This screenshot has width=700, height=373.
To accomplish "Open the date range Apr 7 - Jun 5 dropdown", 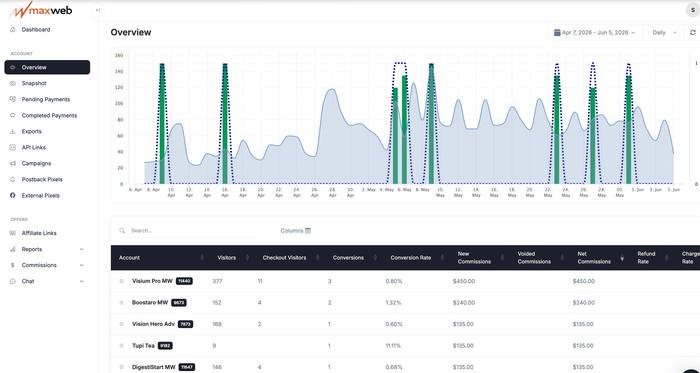I will pos(595,33).
